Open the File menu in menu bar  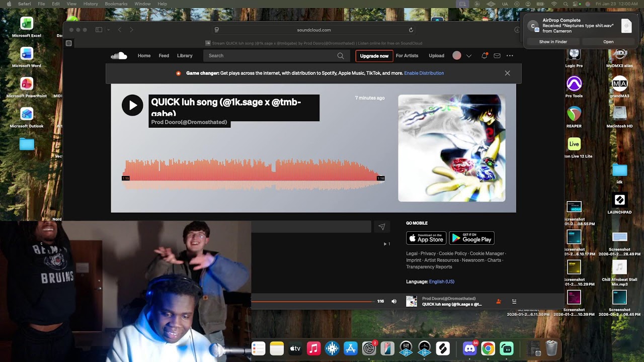point(41,4)
